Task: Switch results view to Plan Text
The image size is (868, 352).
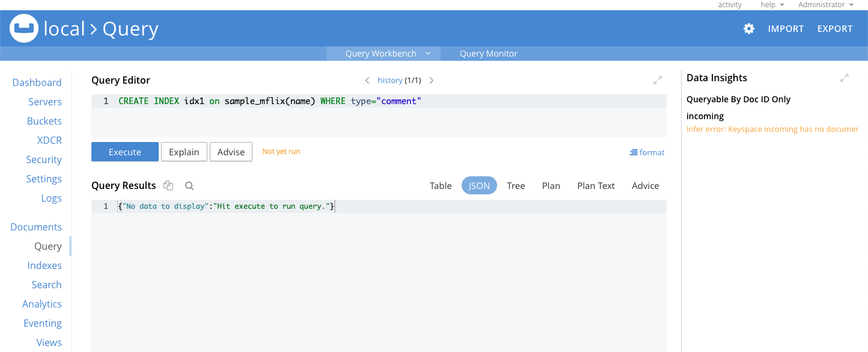Action: pyautogui.click(x=596, y=186)
